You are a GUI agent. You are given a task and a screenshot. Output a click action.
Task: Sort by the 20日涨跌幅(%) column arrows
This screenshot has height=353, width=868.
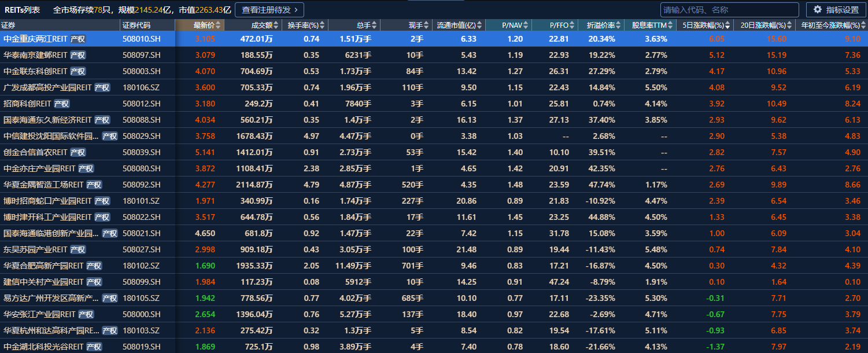pos(789,25)
